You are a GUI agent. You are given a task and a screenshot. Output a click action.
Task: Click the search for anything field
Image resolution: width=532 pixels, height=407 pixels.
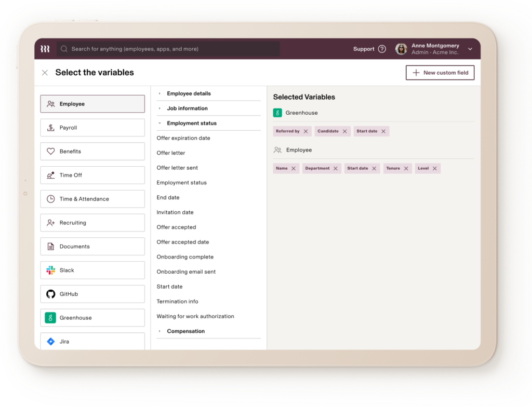168,49
